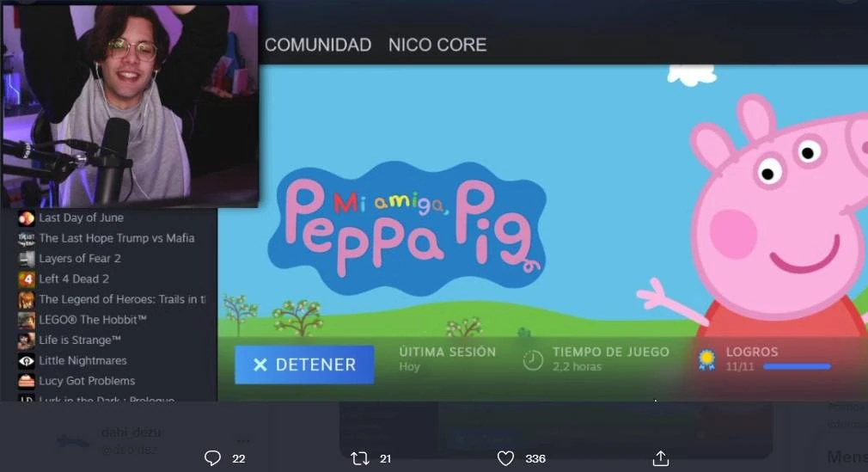Image resolution: width=868 pixels, height=472 pixels.
Task: Reply to the tweet via comment icon
Action: [212, 458]
